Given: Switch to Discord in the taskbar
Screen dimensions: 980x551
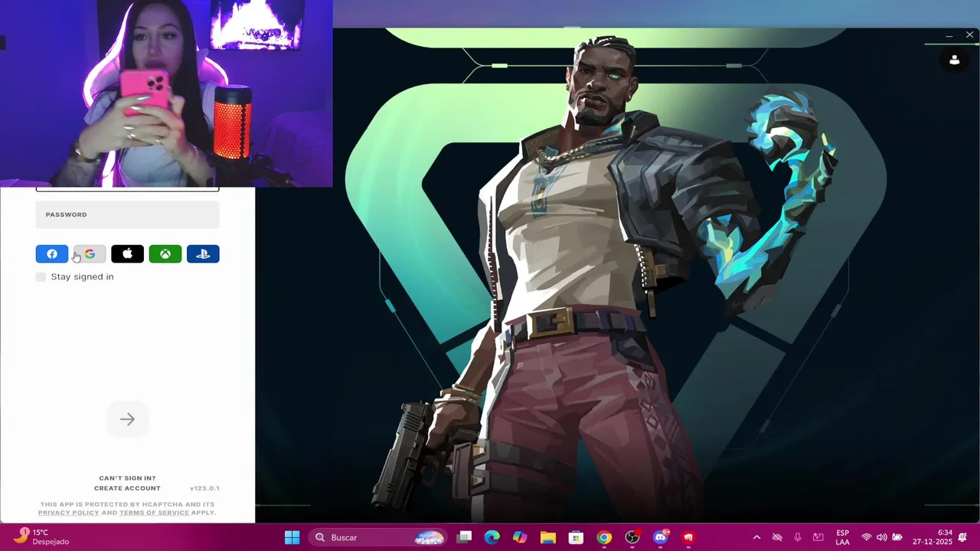Looking at the screenshot, I should pyautogui.click(x=661, y=537).
